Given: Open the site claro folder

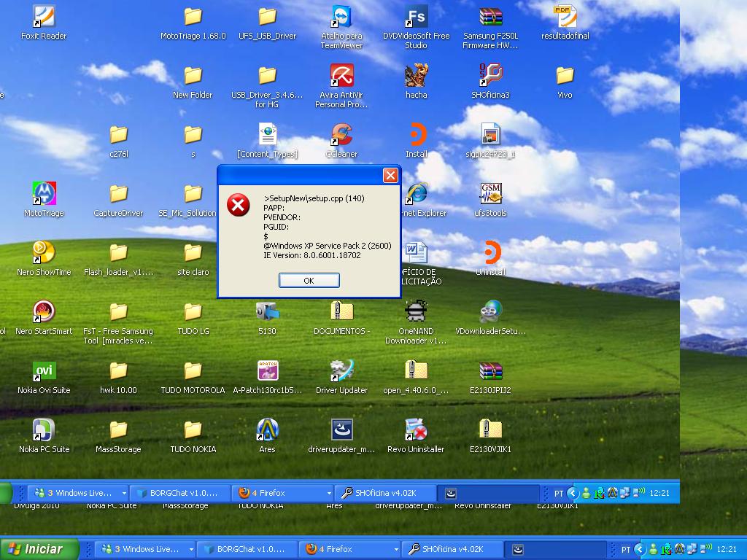Looking at the screenshot, I should pos(193,252).
